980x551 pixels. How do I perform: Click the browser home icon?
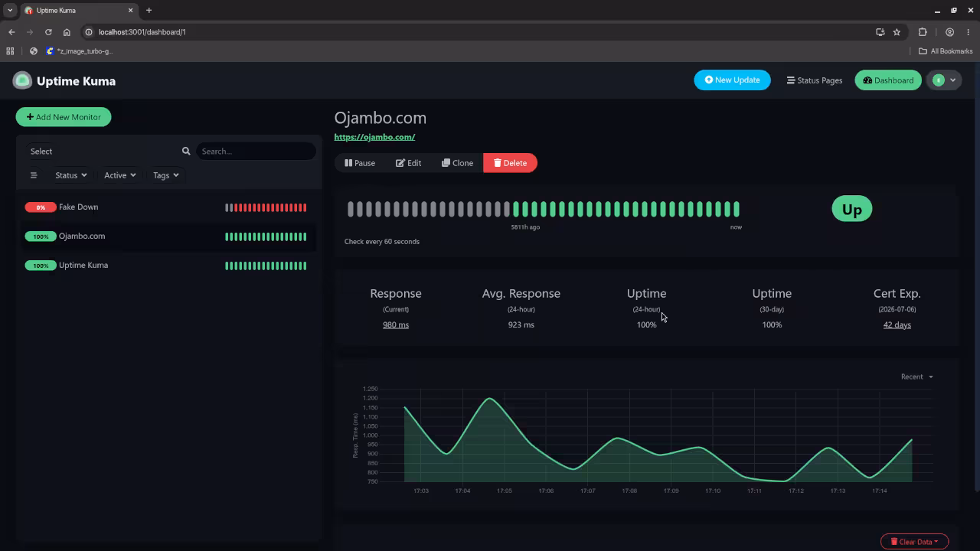(x=67, y=32)
